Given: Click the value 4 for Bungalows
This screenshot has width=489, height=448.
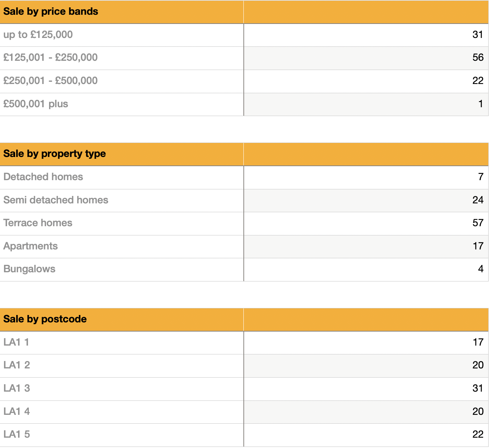Looking at the screenshot, I should (481, 269).
